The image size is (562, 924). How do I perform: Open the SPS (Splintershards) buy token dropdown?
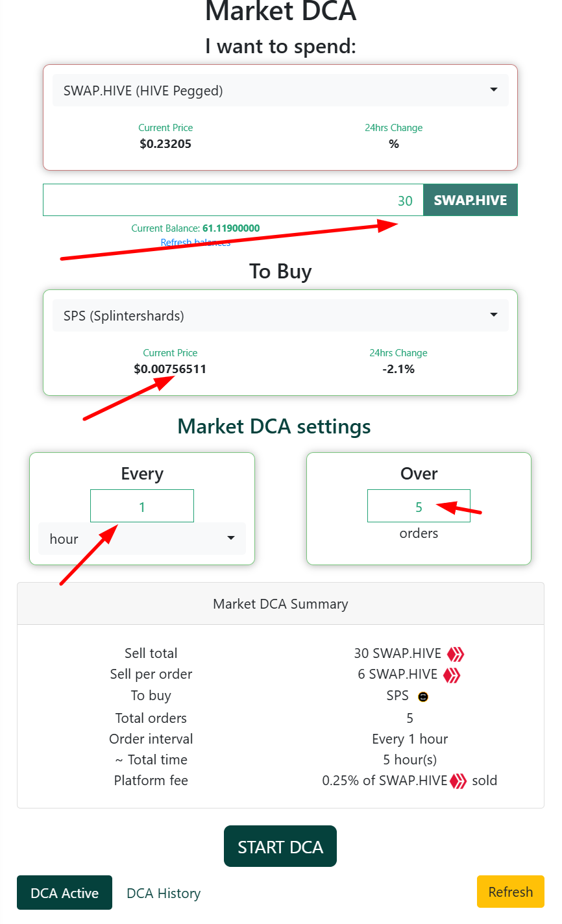click(x=280, y=316)
